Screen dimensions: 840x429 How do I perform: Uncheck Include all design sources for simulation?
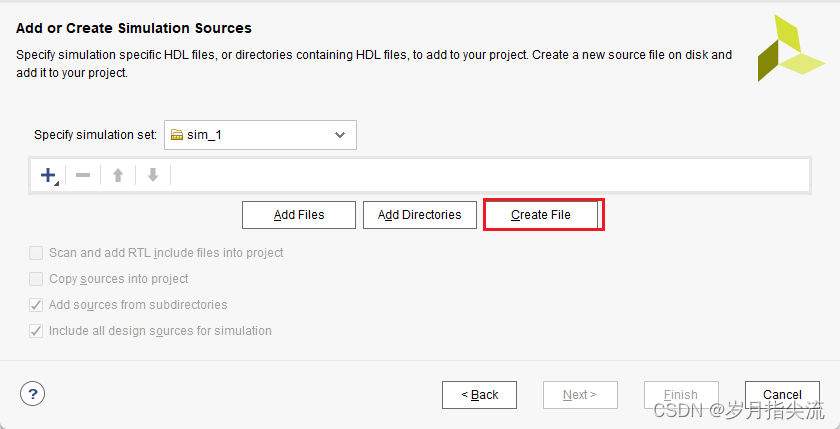pyautogui.click(x=37, y=331)
